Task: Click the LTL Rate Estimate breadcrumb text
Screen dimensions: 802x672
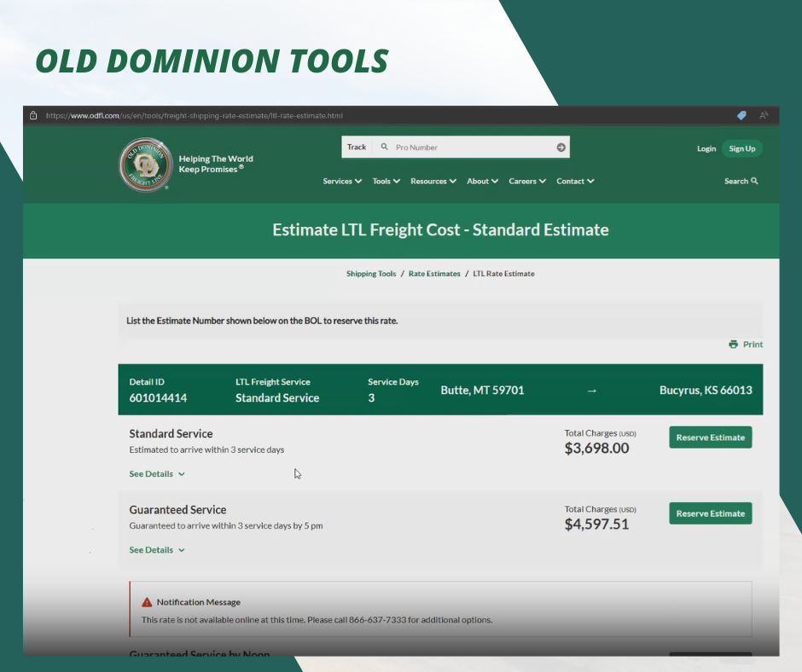Action: coord(503,274)
